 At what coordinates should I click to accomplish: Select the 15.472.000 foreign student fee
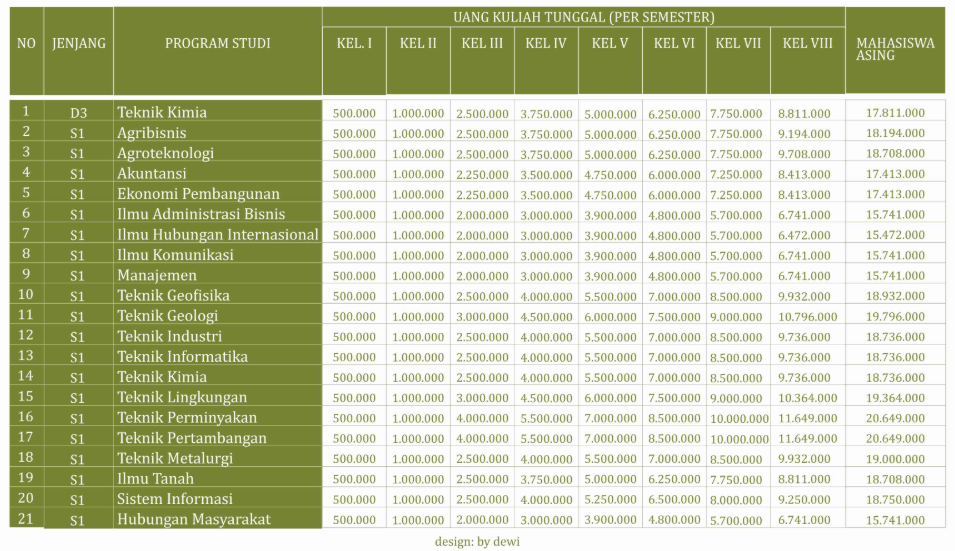pyautogui.click(x=895, y=234)
